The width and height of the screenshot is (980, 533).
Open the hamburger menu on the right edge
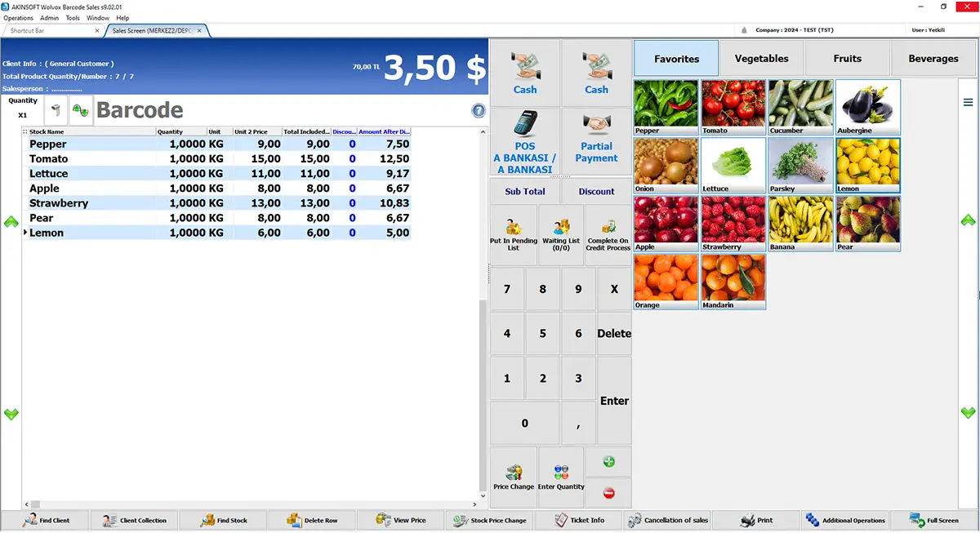pos(968,102)
